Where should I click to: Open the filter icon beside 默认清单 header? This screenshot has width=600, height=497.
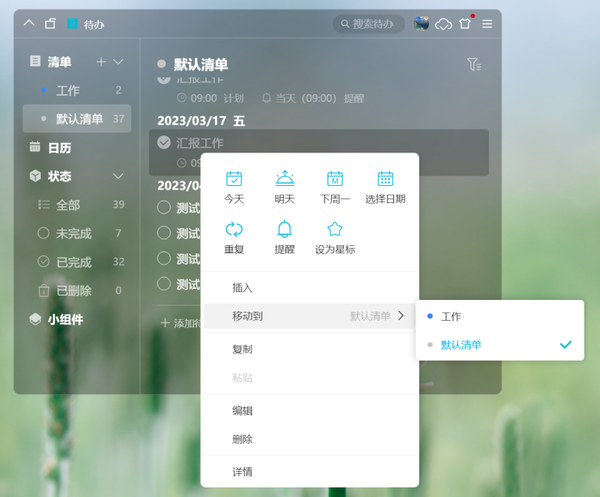click(x=474, y=65)
